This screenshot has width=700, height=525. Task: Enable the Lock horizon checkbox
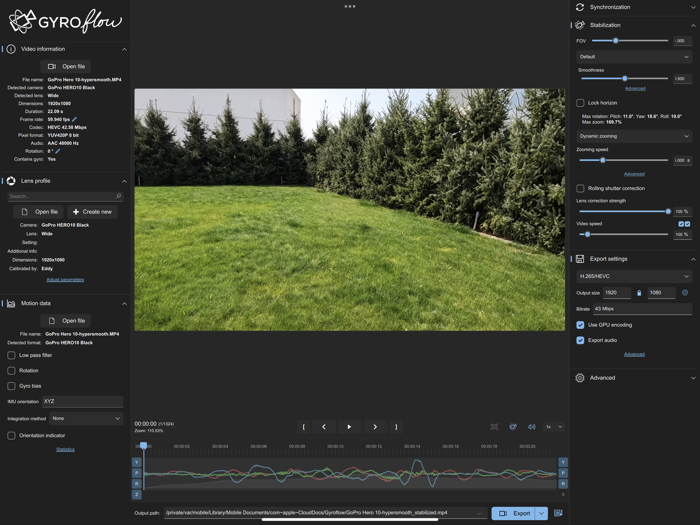(x=580, y=103)
